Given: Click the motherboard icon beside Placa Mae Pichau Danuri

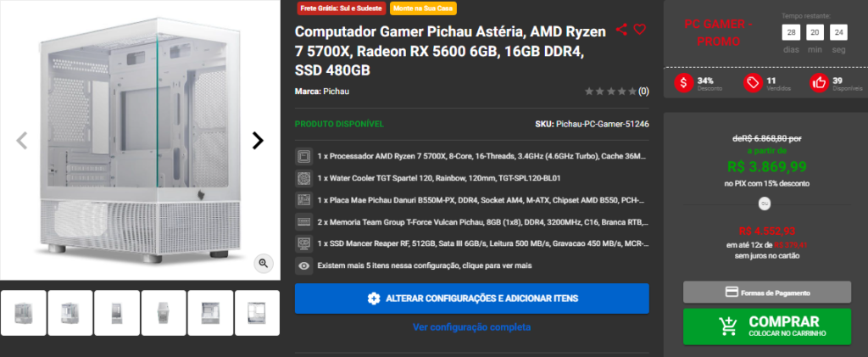Looking at the screenshot, I should point(303,200).
